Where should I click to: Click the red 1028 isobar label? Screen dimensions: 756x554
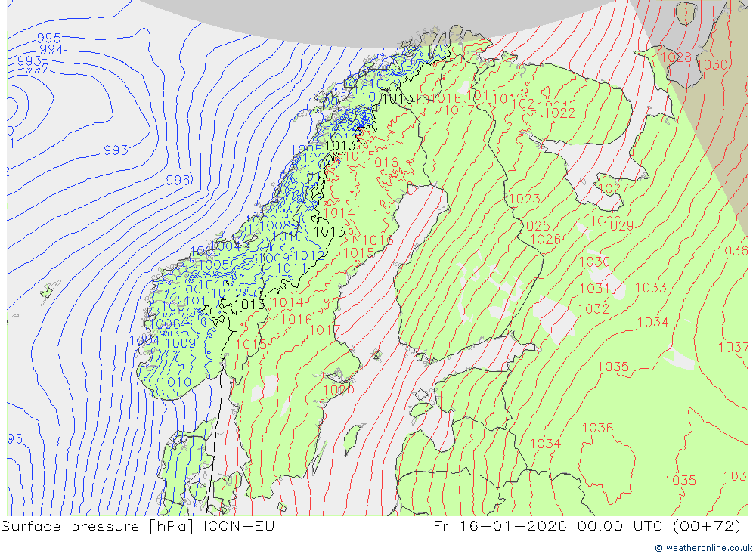coord(675,57)
